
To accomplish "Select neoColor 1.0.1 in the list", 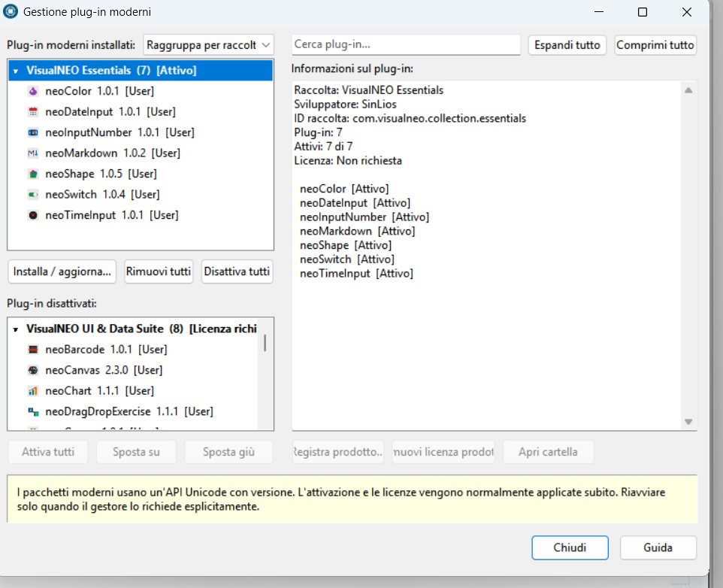I will 100,91.
